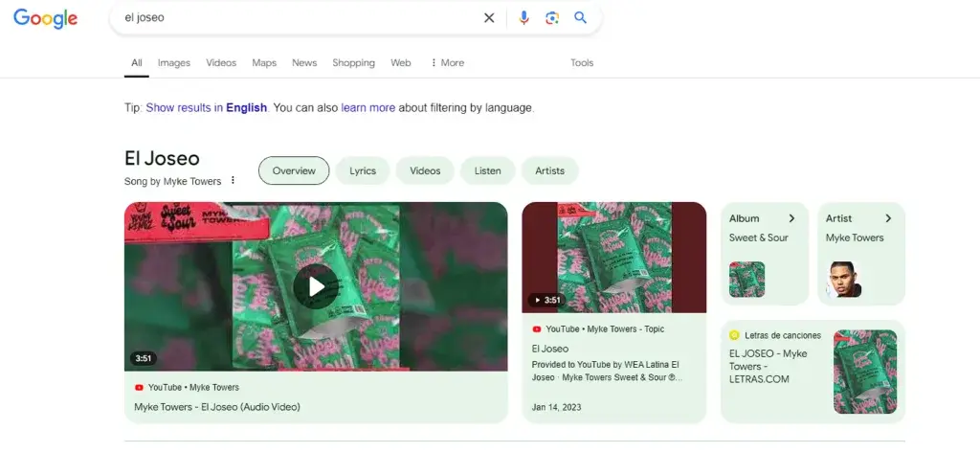The image size is (980, 475).
Task: Switch to the Images tab
Action: 174,62
